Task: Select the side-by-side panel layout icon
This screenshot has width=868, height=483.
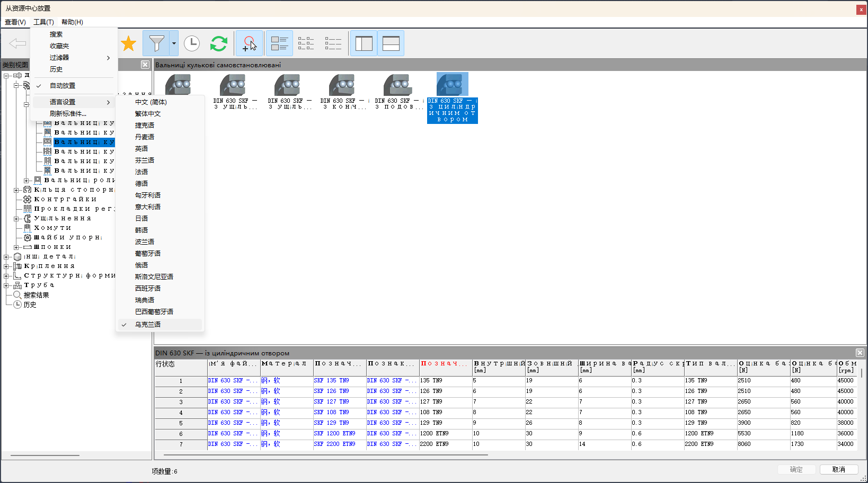Action: [364, 43]
